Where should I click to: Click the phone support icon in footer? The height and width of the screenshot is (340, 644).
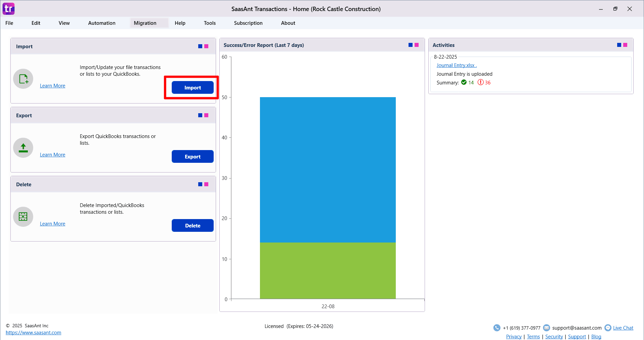click(x=497, y=328)
